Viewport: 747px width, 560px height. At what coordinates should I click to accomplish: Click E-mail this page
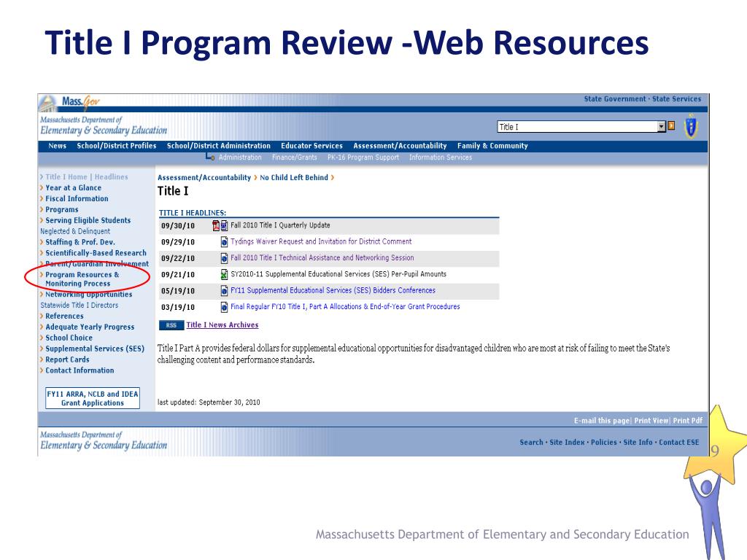pos(602,421)
